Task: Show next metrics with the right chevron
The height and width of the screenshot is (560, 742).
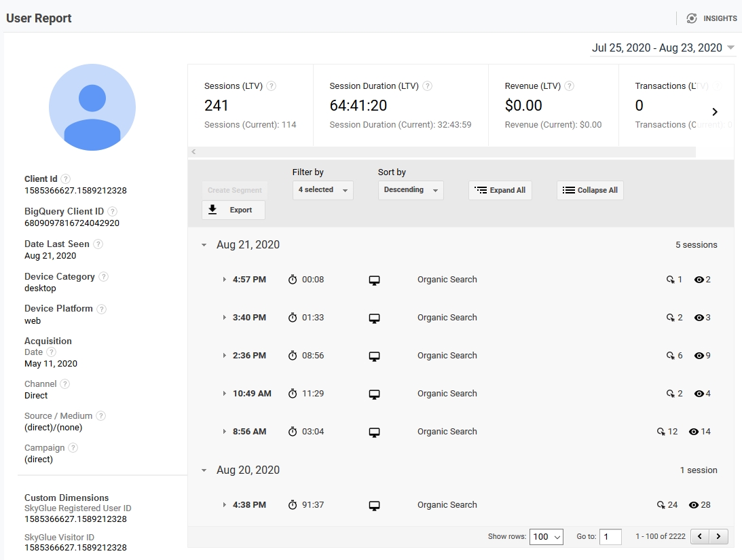Action: (715, 111)
